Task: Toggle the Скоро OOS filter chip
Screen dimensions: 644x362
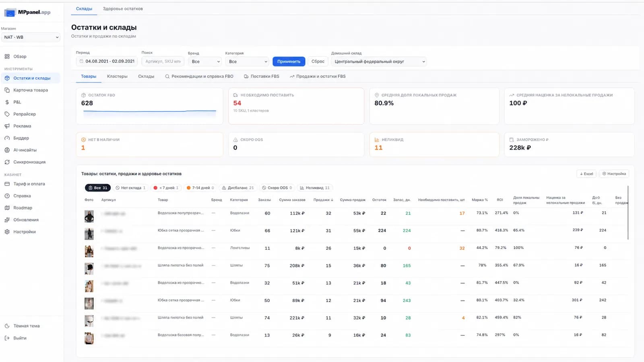Action: (277, 188)
